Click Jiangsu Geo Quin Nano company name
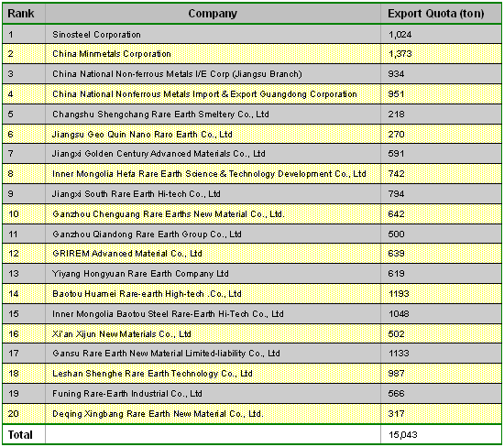 coord(142,135)
